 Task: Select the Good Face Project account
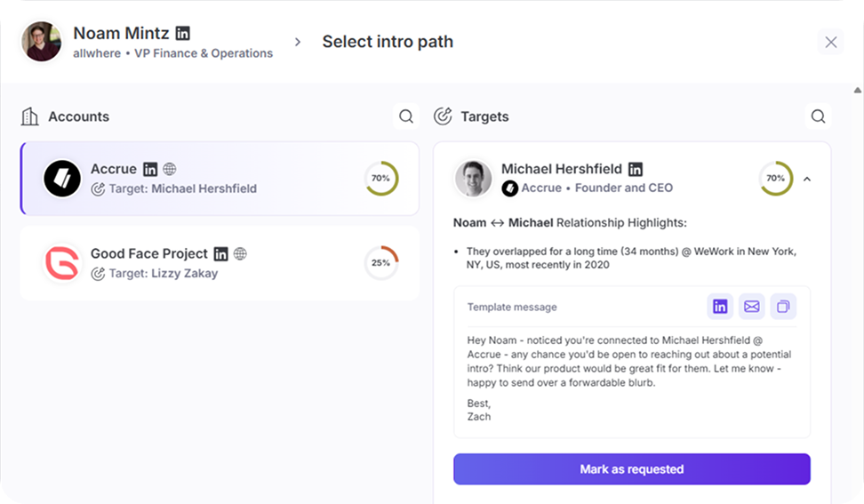(220, 263)
